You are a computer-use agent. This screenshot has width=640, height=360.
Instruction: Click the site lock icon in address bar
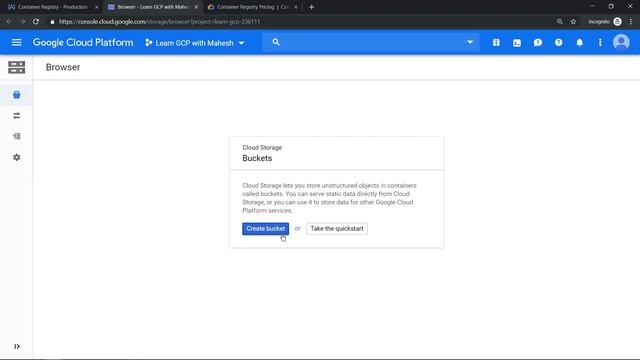pyautogui.click(x=52, y=22)
